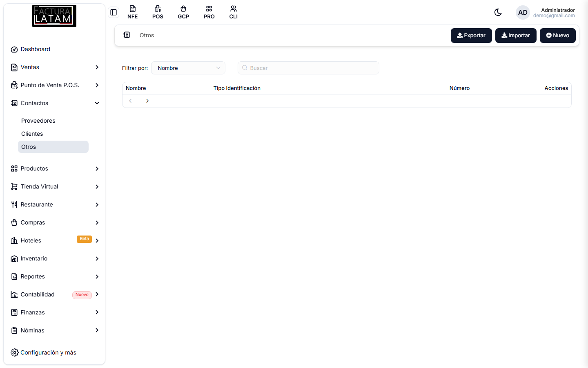This screenshot has height=368, width=588.
Task: Click the Compras bag icon
Action: [14, 222]
